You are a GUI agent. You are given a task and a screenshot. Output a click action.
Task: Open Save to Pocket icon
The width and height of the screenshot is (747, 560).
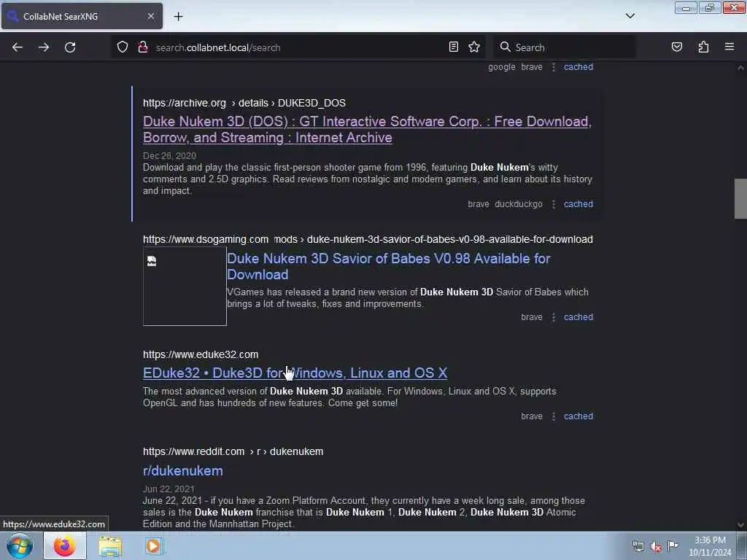pos(676,47)
